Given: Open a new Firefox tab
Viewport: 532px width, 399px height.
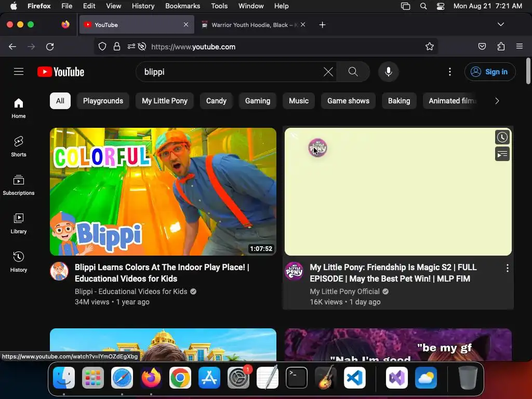Looking at the screenshot, I should click(x=322, y=25).
